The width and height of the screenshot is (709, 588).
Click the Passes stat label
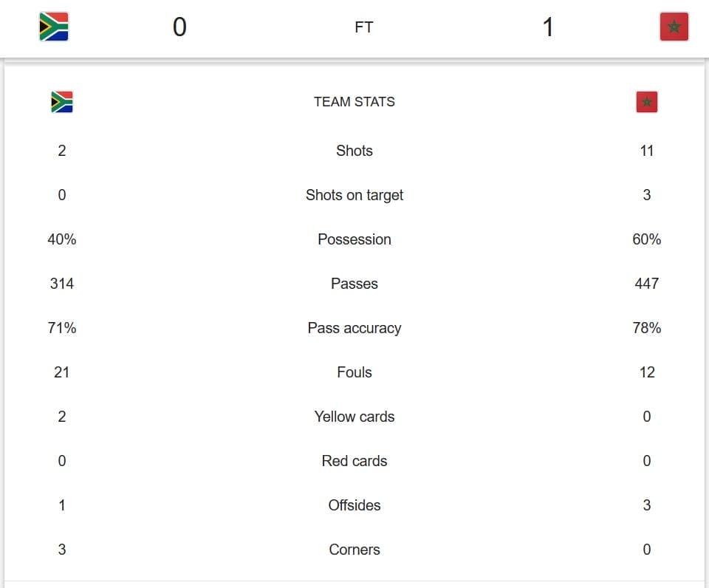(354, 284)
